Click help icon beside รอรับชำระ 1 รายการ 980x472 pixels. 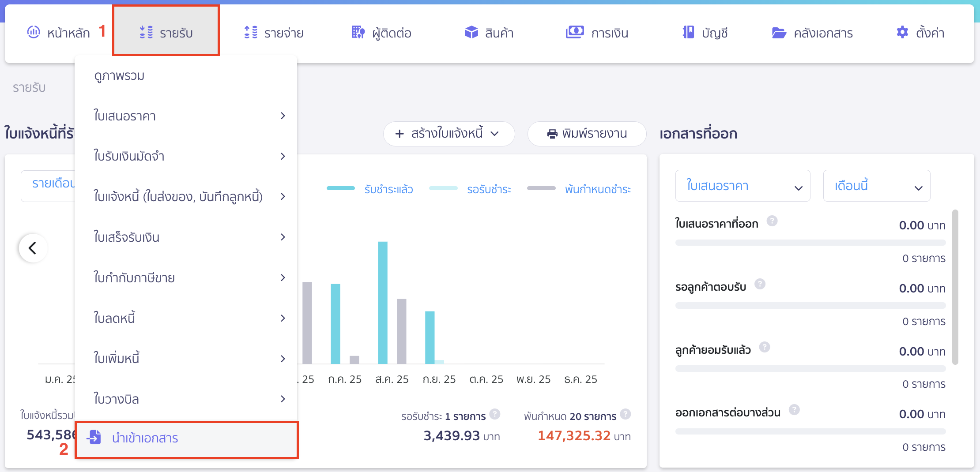(x=495, y=414)
